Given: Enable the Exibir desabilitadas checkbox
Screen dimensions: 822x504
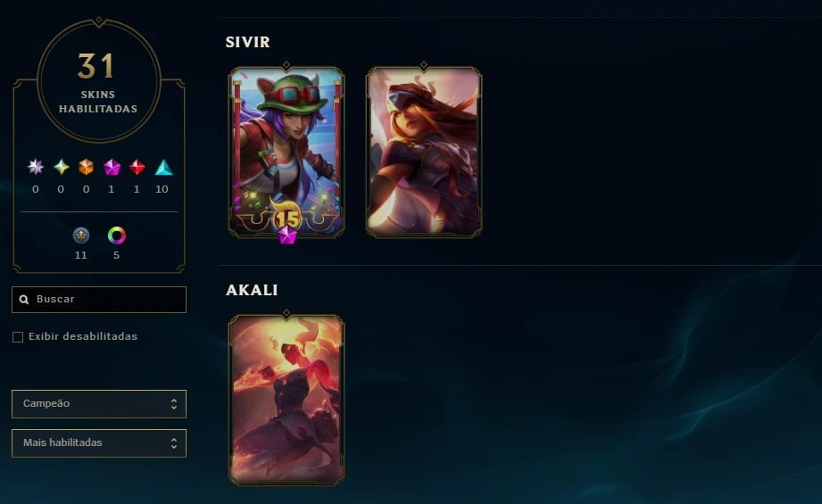Looking at the screenshot, I should click(18, 337).
